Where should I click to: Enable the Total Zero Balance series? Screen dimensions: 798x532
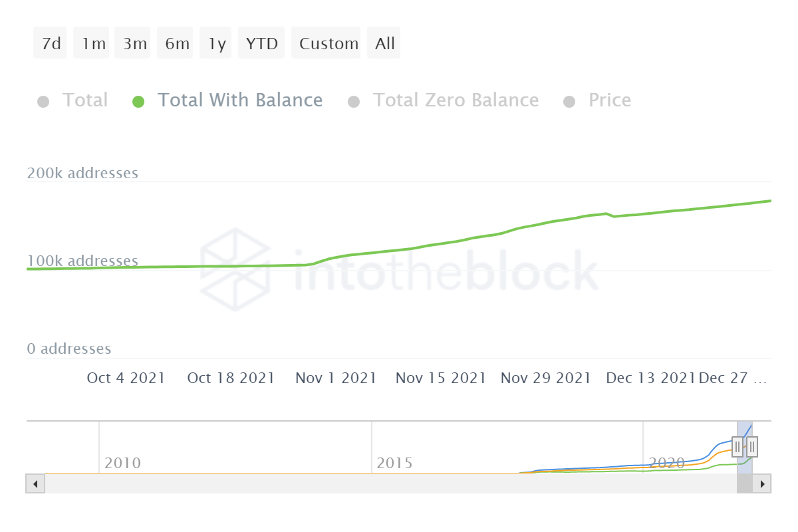point(455,100)
